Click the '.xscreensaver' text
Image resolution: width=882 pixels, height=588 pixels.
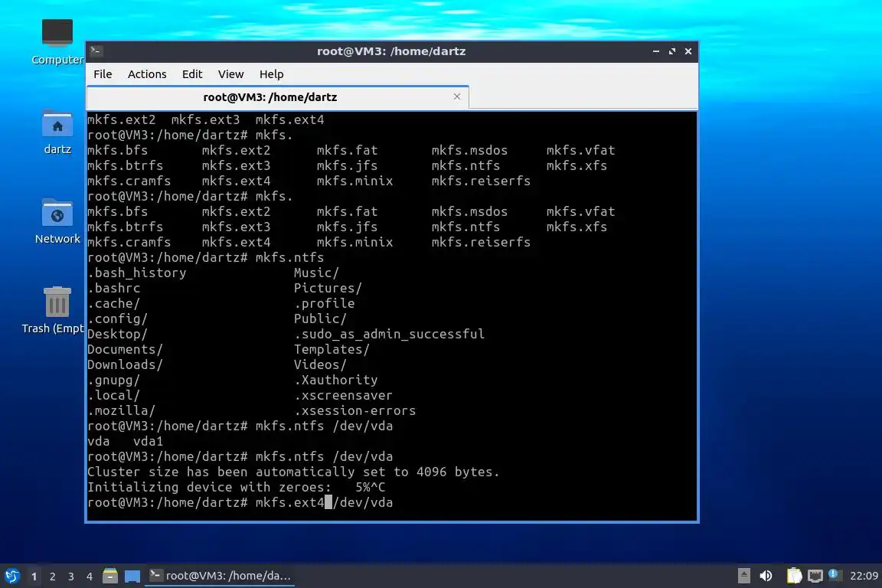tap(343, 396)
